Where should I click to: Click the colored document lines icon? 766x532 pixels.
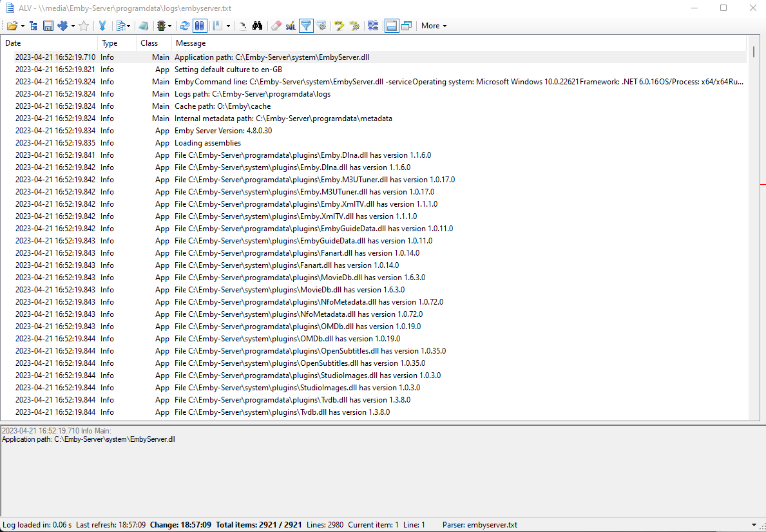[121, 26]
